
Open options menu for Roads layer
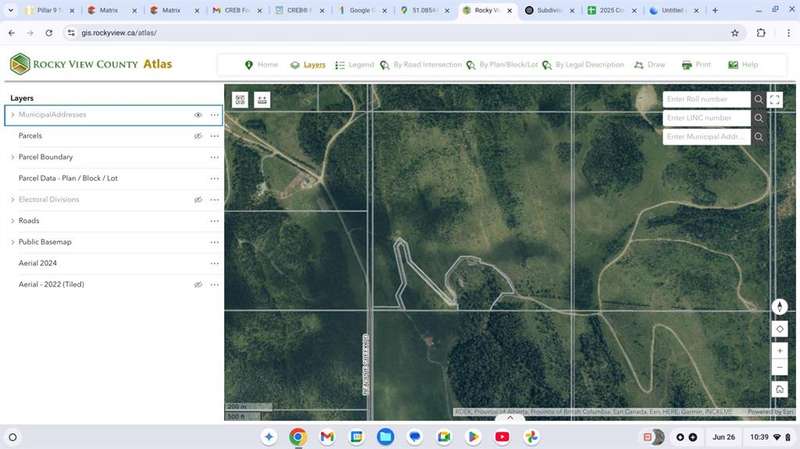coord(214,221)
